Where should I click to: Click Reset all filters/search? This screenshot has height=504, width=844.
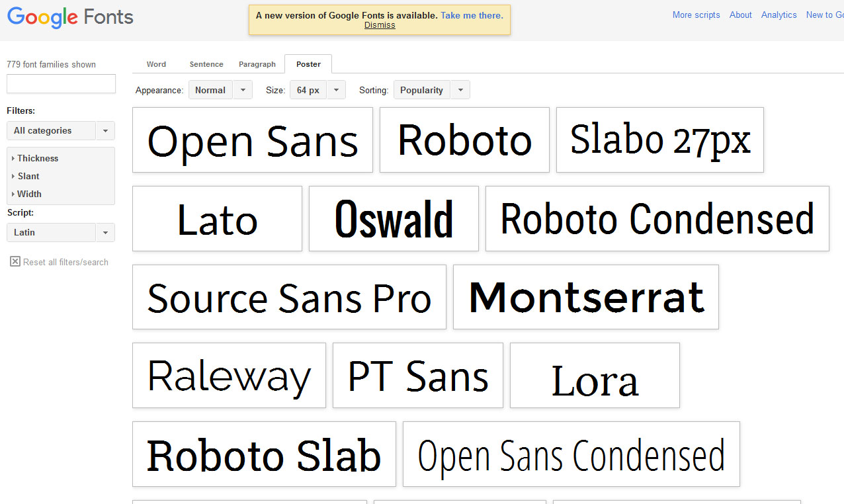[x=65, y=262]
